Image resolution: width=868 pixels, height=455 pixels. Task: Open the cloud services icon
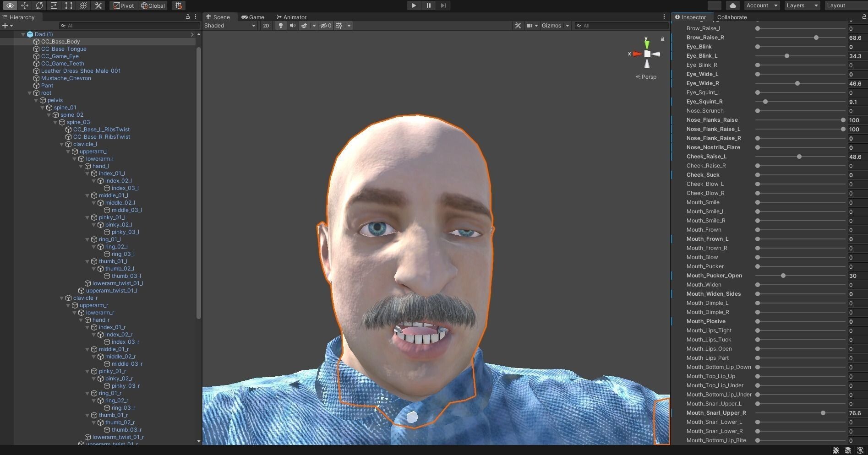point(733,5)
